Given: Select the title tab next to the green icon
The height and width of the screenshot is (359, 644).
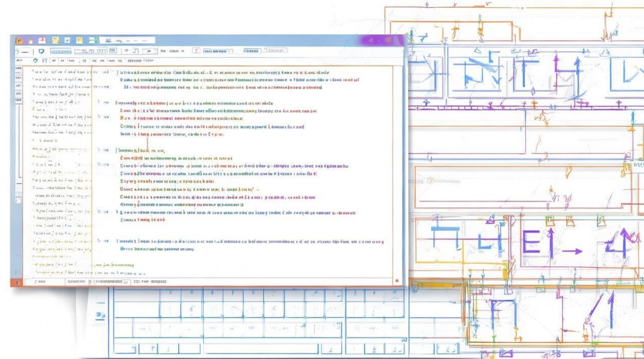Looking at the screenshot, I should click(x=127, y=41).
